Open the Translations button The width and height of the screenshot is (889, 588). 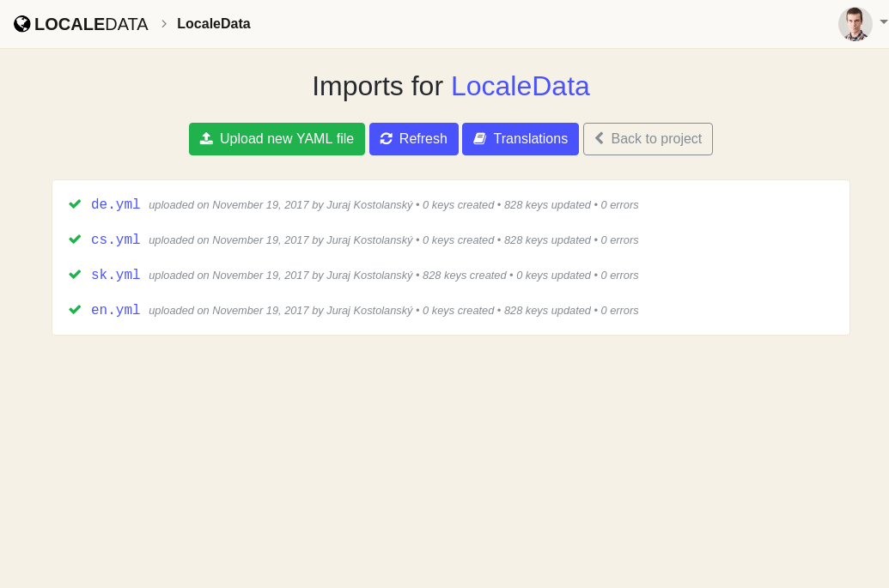click(520, 139)
